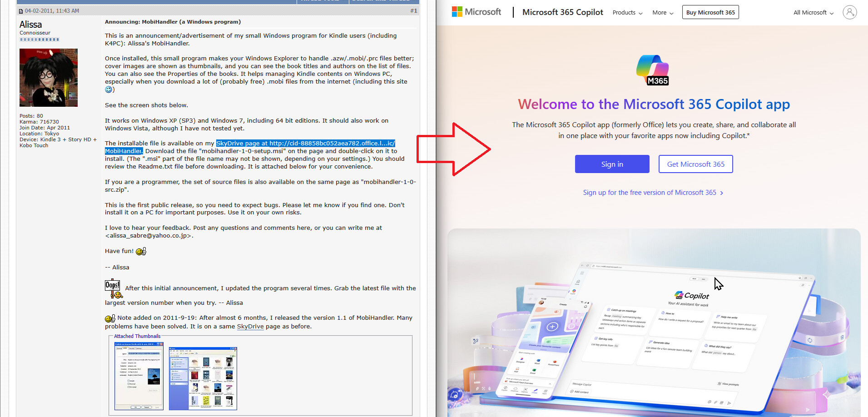Viewport: 868px width, 417px height.
Task: Click Alissa's avatar picture
Action: click(49, 78)
